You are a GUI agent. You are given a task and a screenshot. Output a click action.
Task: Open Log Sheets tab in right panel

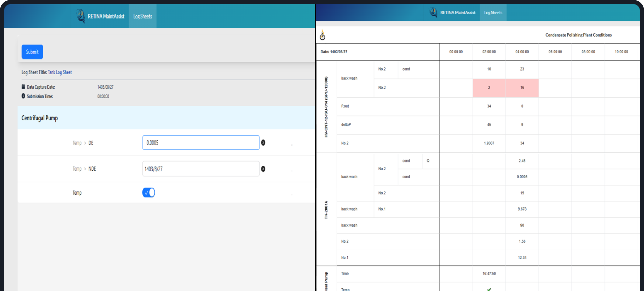(493, 13)
